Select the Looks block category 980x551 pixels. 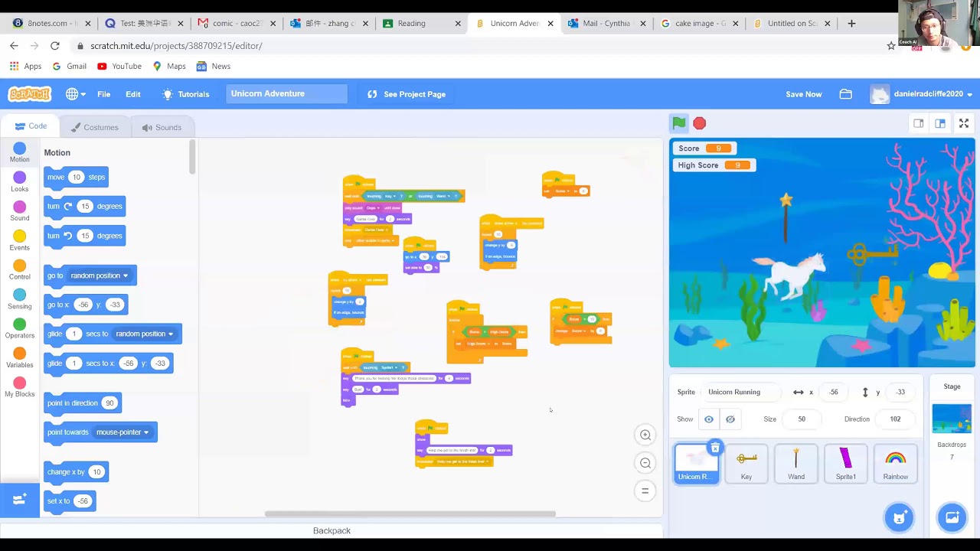(x=20, y=182)
